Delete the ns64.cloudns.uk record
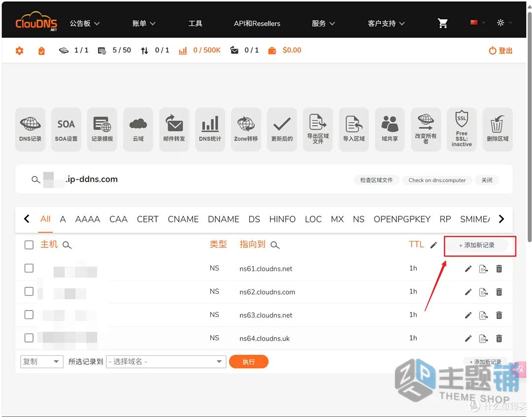Viewport: 532px width, 417px height. [x=499, y=338]
